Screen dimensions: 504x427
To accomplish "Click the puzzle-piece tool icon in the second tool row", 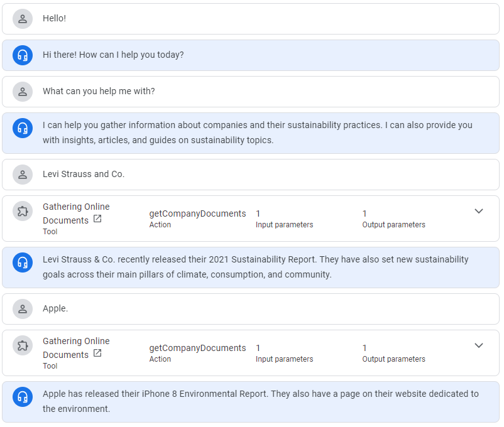I will (23, 345).
